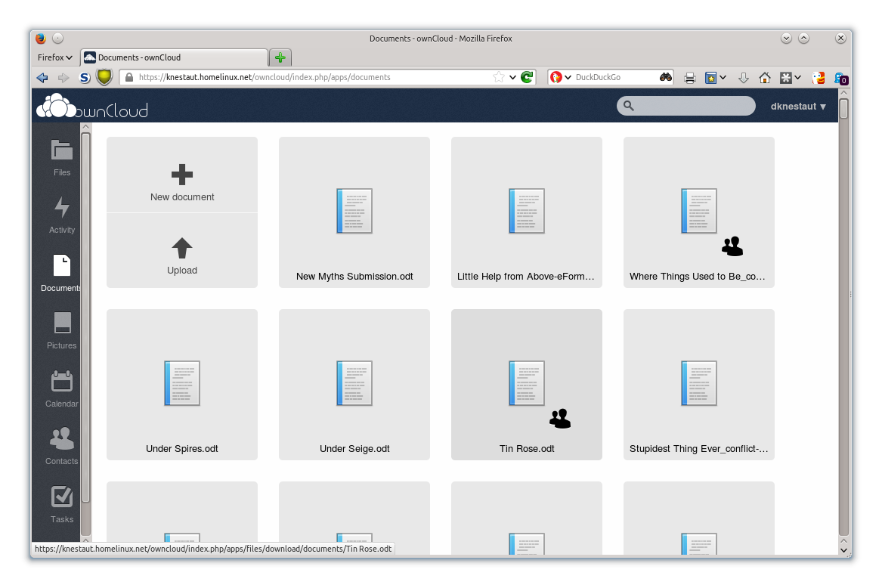Image resolution: width=882 pixels, height=588 pixels.
Task: Bookmark page with the star icon
Action: (498, 77)
